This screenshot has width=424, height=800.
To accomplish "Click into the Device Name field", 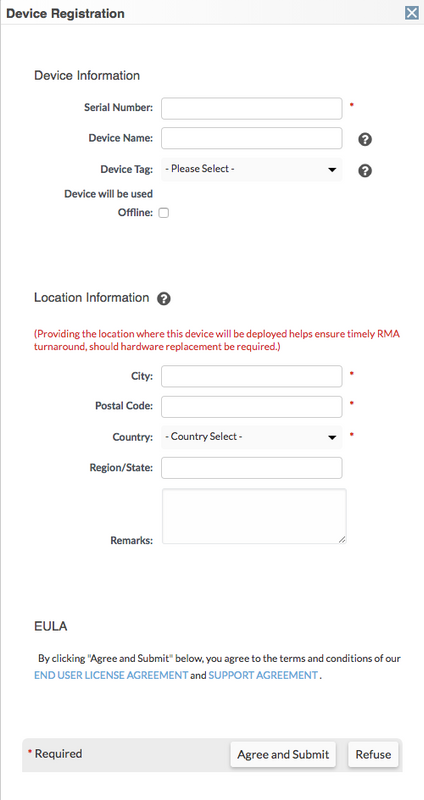I will pyautogui.click(x=252, y=138).
